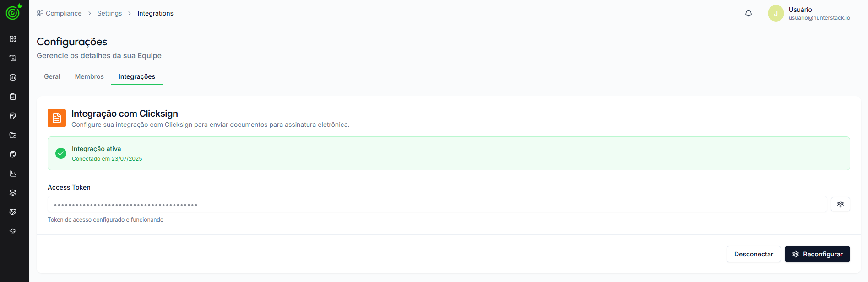Image resolution: width=868 pixels, height=282 pixels.
Task: Open the handshake icon in sidebar
Action: coord(13,212)
